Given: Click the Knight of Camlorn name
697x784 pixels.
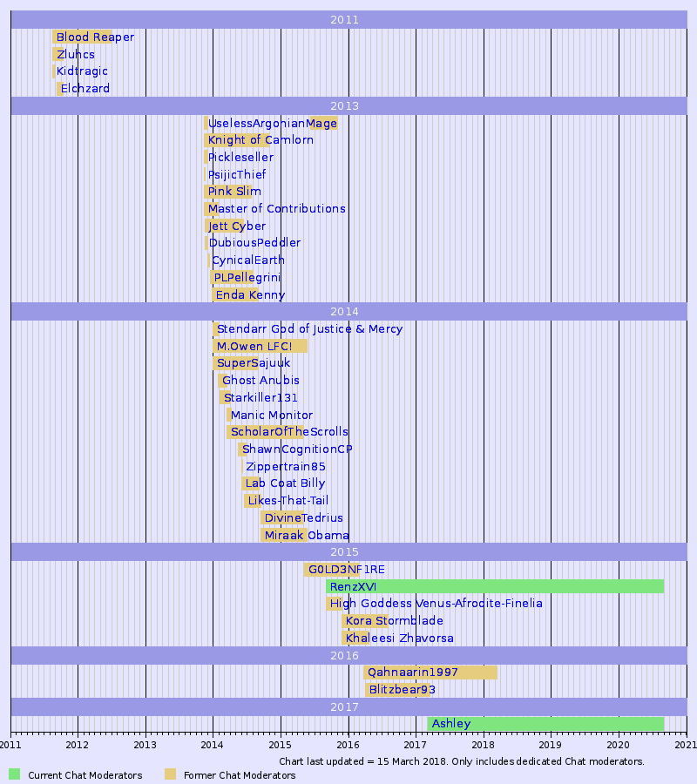Looking at the screenshot, I should pos(260,140).
